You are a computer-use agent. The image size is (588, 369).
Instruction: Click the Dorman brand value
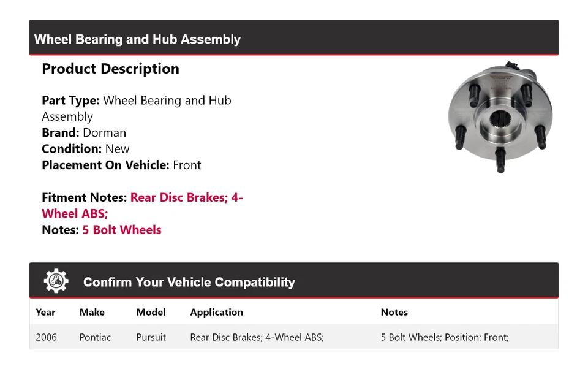tap(104, 132)
